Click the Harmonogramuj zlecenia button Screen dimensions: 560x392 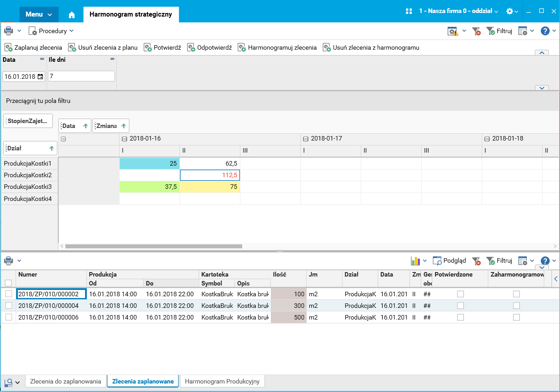pos(277,47)
